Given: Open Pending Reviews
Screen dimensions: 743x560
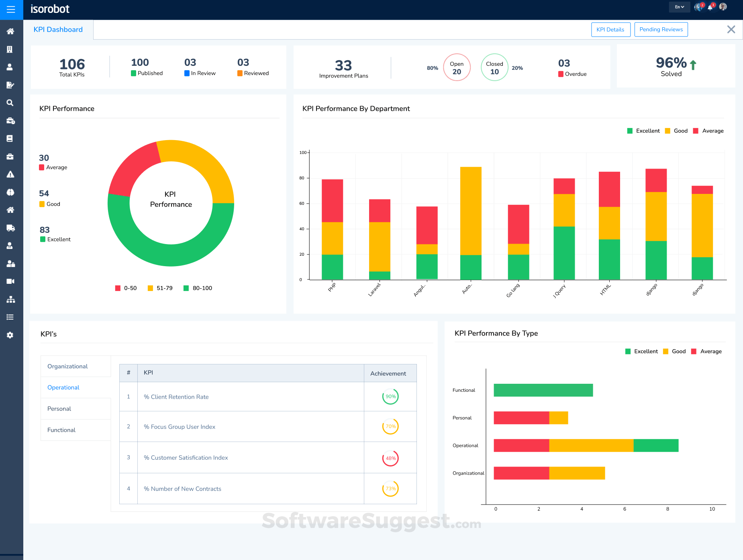Looking at the screenshot, I should coord(661,29).
